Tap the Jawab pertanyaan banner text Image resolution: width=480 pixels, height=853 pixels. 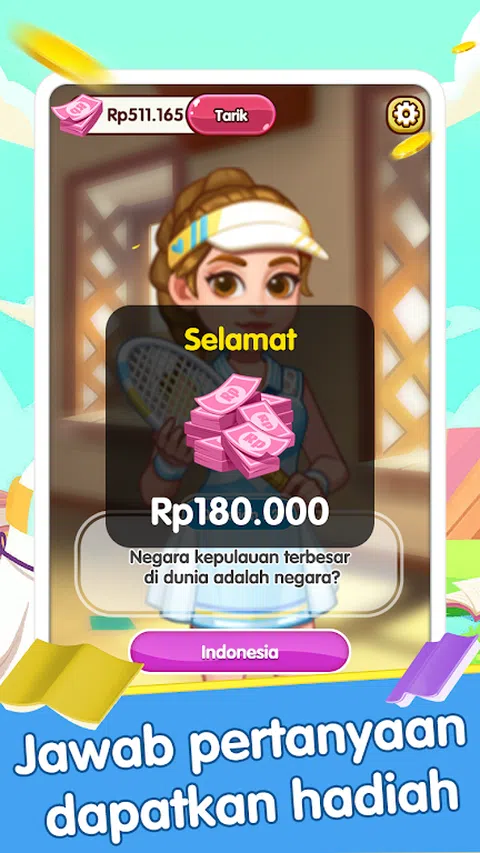pyautogui.click(x=239, y=745)
